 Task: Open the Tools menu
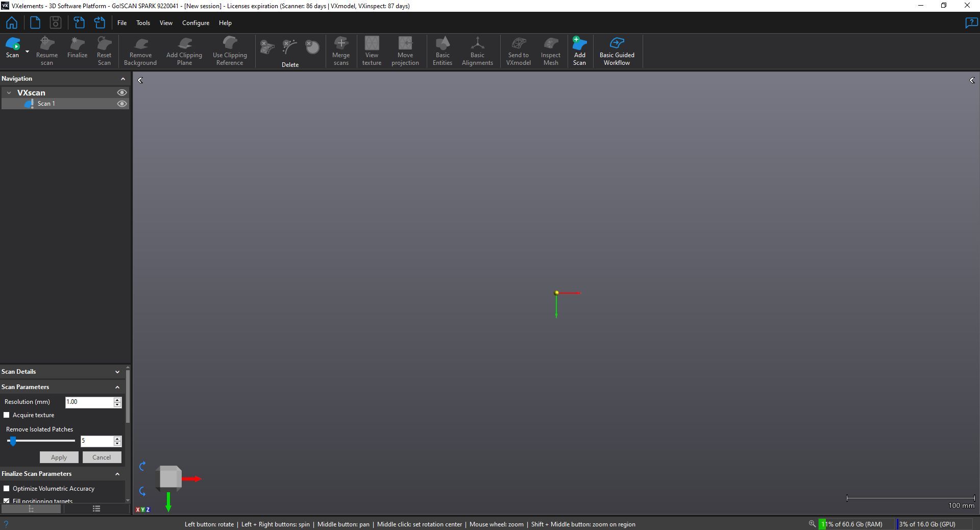[143, 22]
